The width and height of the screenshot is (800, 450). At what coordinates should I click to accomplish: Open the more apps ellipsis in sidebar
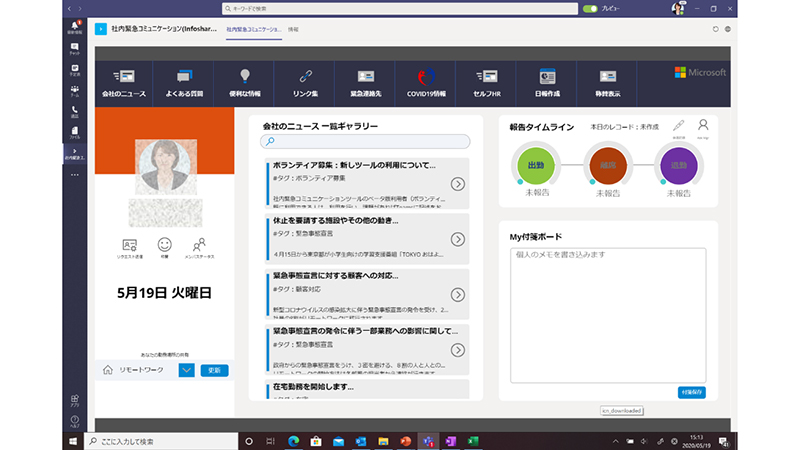pyautogui.click(x=74, y=174)
